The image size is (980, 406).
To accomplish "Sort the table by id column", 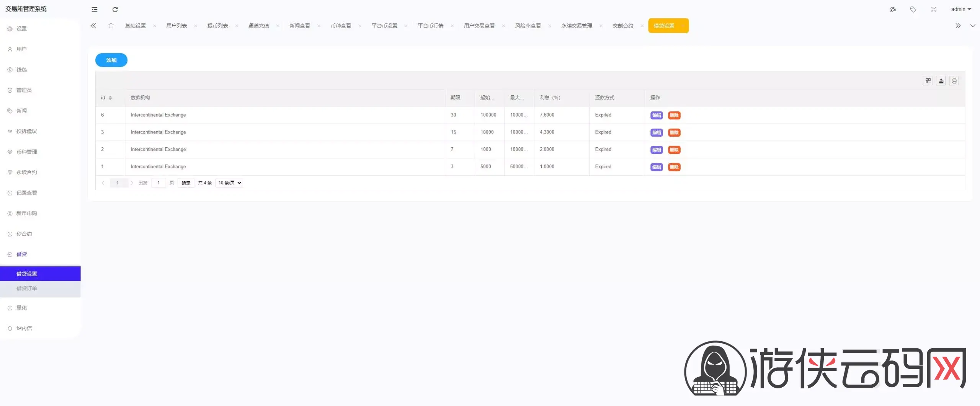I will click(x=110, y=98).
